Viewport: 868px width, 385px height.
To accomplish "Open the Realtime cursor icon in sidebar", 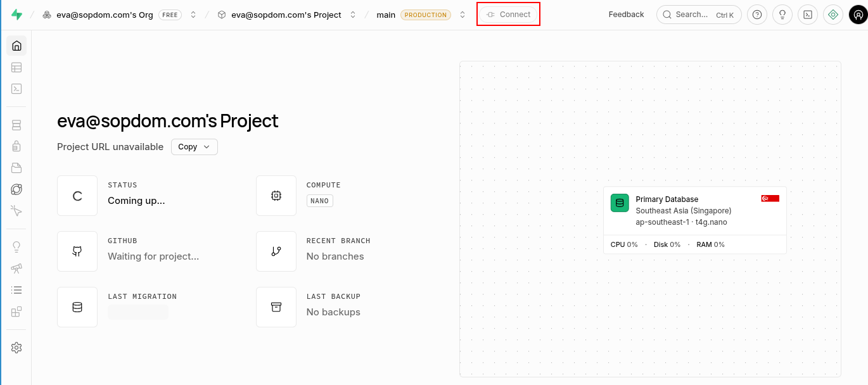I will 16,211.
